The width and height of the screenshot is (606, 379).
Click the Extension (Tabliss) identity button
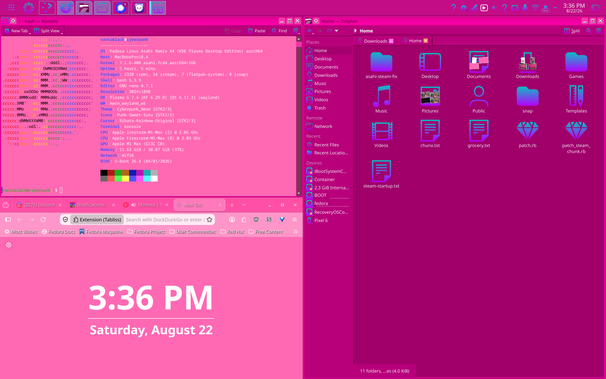coord(97,219)
